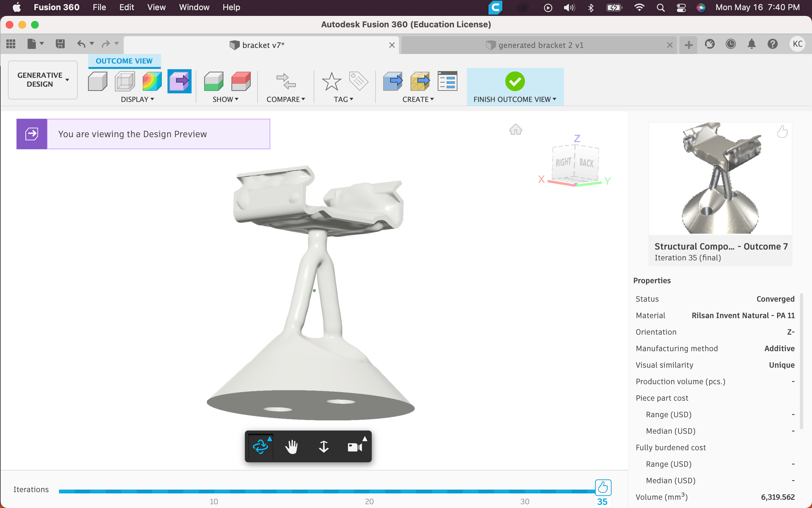This screenshot has width=812, height=508.
Task: Enable the wireframe display cube
Action: coord(125,81)
